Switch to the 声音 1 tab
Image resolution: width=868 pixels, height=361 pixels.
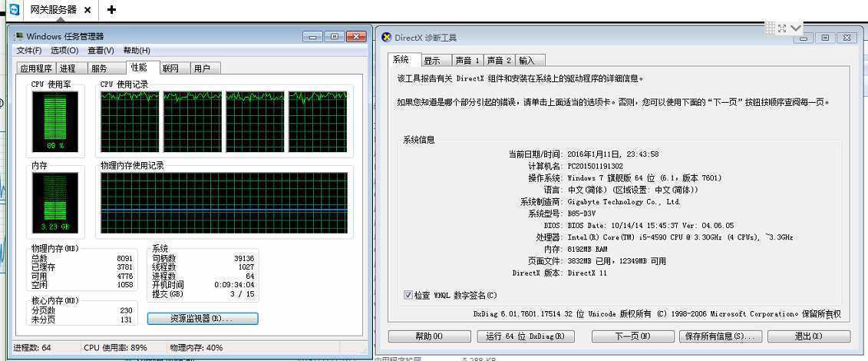(467, 61)
